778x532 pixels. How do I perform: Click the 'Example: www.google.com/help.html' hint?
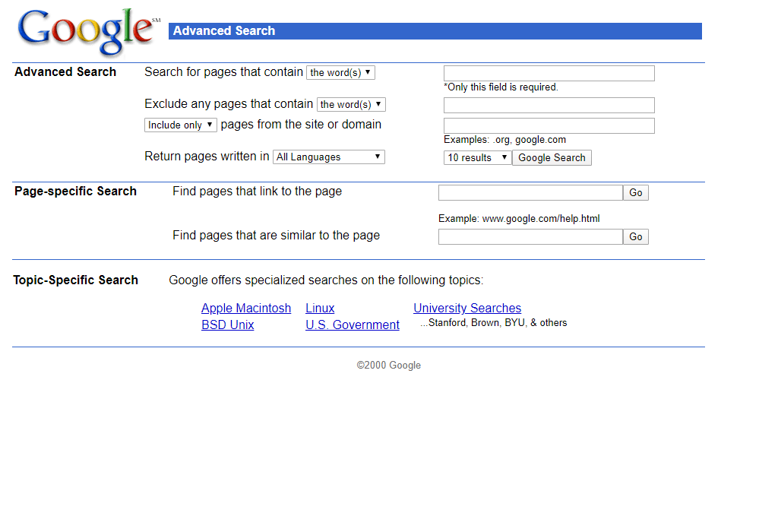tap(519, 219)
